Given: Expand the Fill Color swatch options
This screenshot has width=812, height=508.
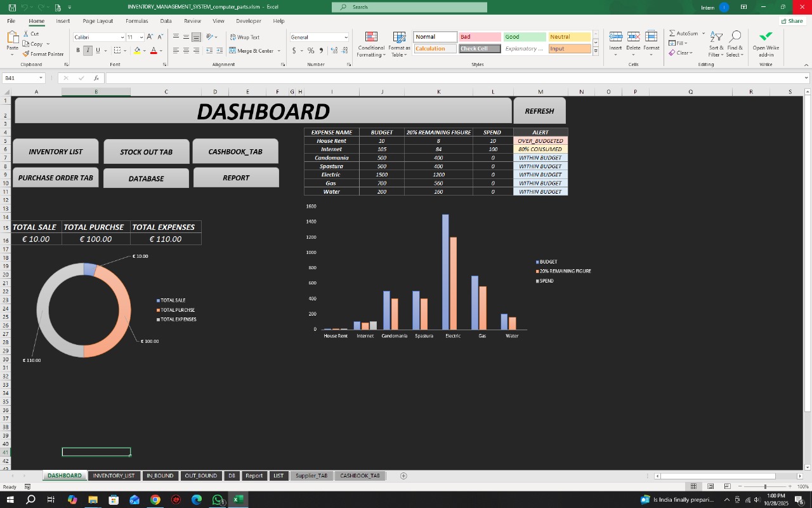Looking at the screenshot, I should (144, 51).
